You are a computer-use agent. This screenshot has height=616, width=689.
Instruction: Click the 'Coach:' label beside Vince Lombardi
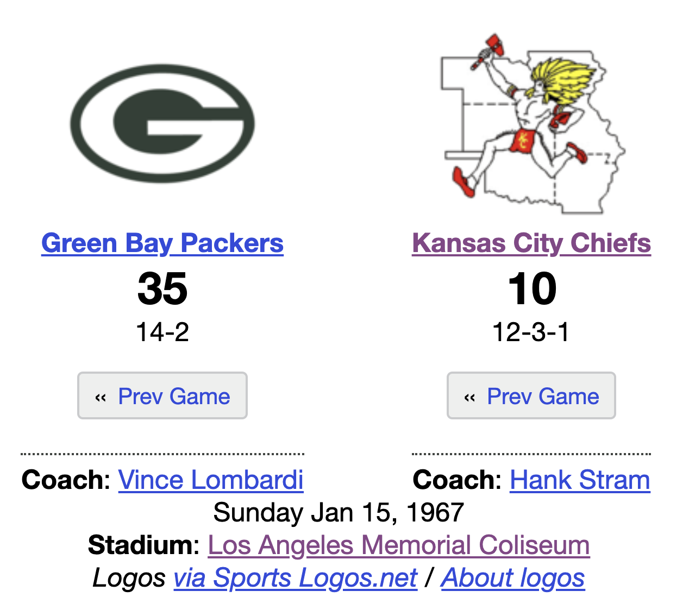click(x=66, y=480)
